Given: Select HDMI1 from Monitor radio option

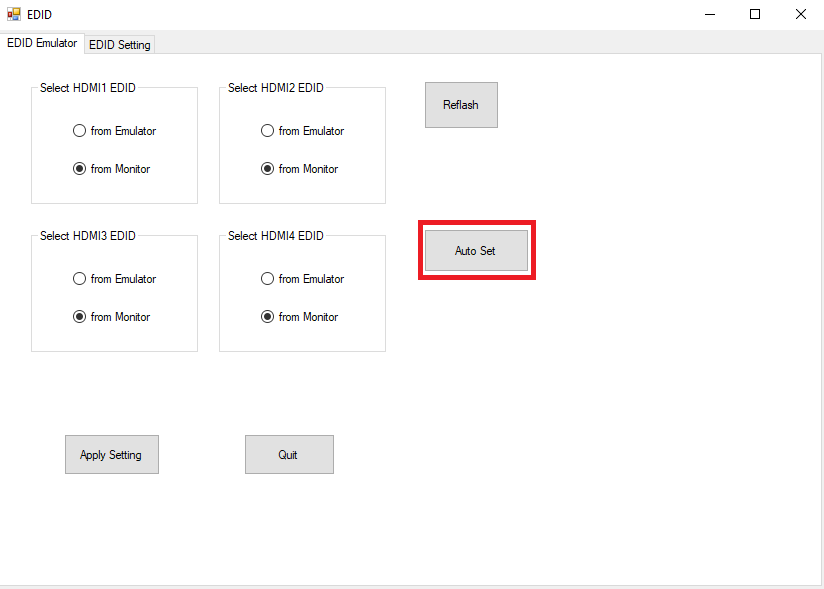Looking at the screenshot, I should point(111,169).
